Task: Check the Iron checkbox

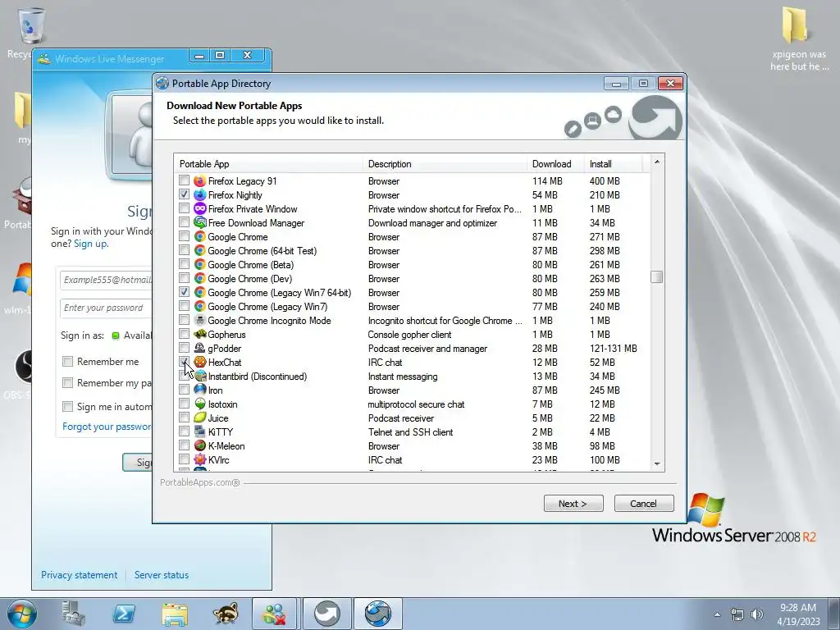Action: [185, 390]
